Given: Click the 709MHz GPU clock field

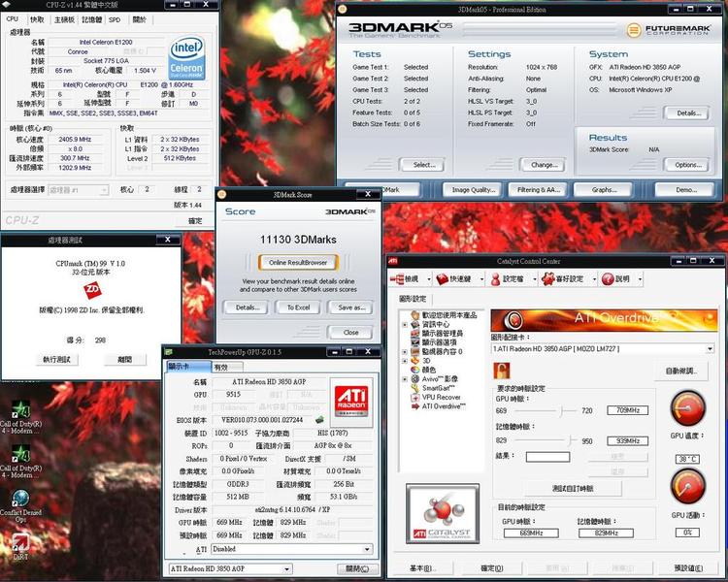Looking at the screenshot, I should click(628, 410).
